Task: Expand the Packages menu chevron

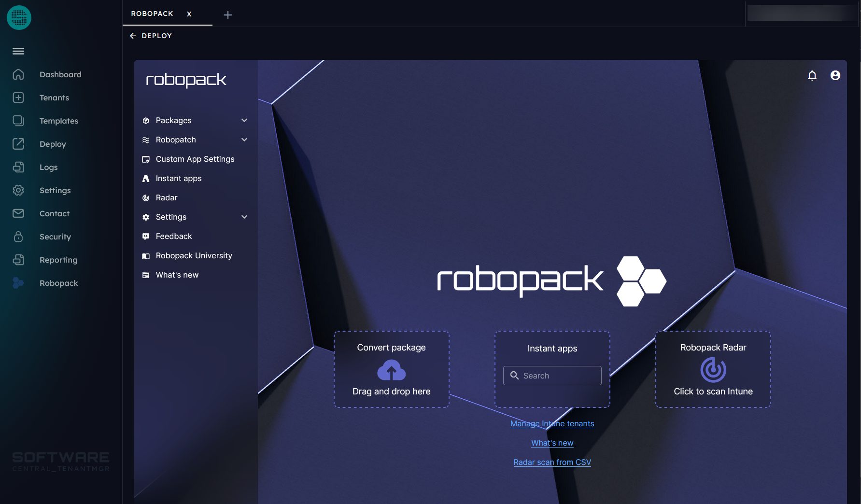Action: click(x=244, y=120)
